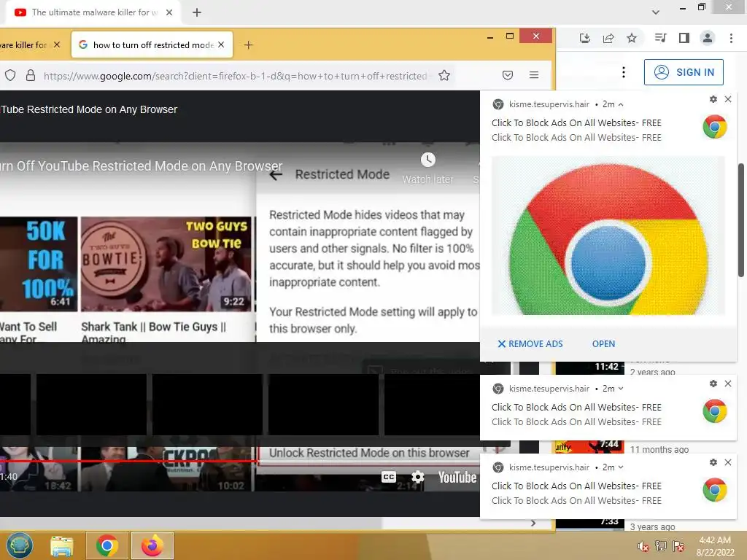Collapse the expanded notification using its chevron

[621, 104]
